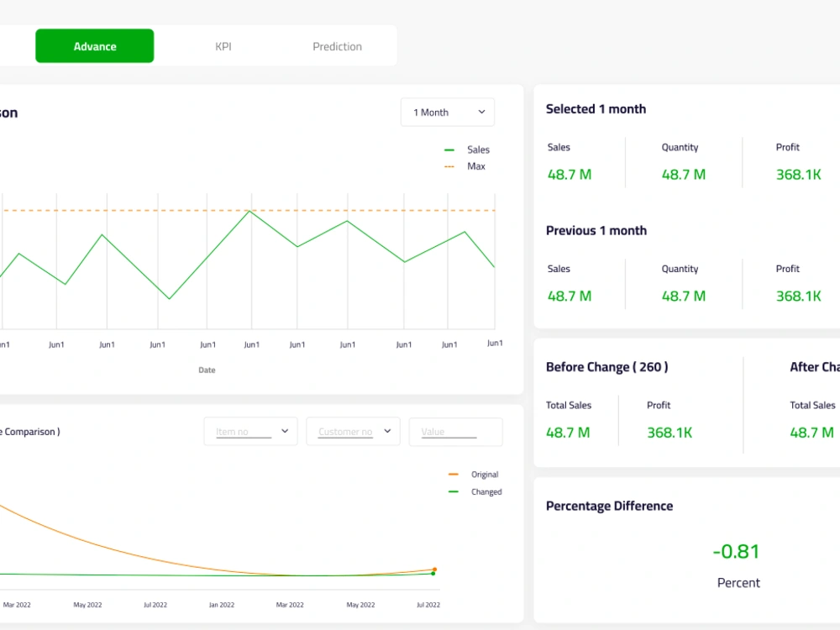Viewport: 840px width, 630px height.
Task: Click Profit 368.1K in Previous 1 month
Action: [799, 296]
